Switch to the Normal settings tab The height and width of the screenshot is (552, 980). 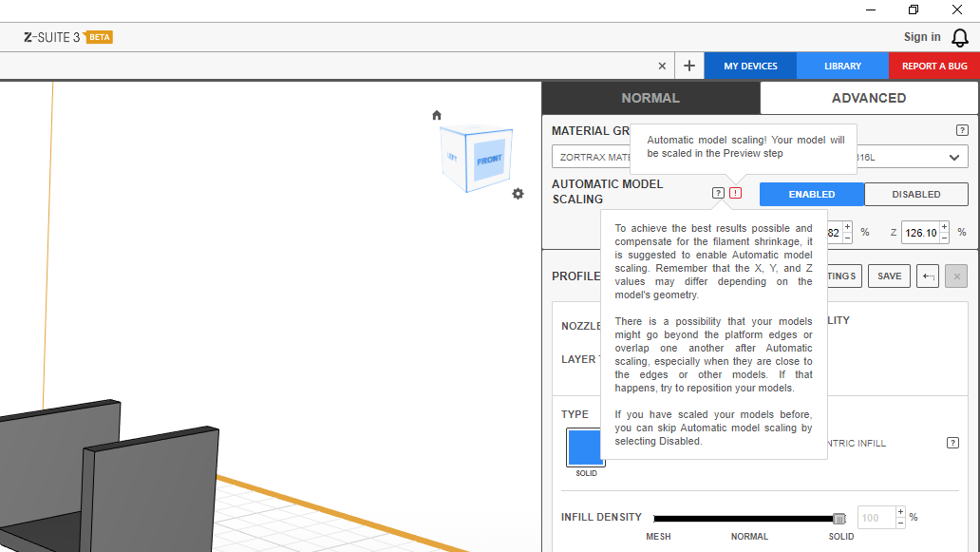[x=650, y=98]
